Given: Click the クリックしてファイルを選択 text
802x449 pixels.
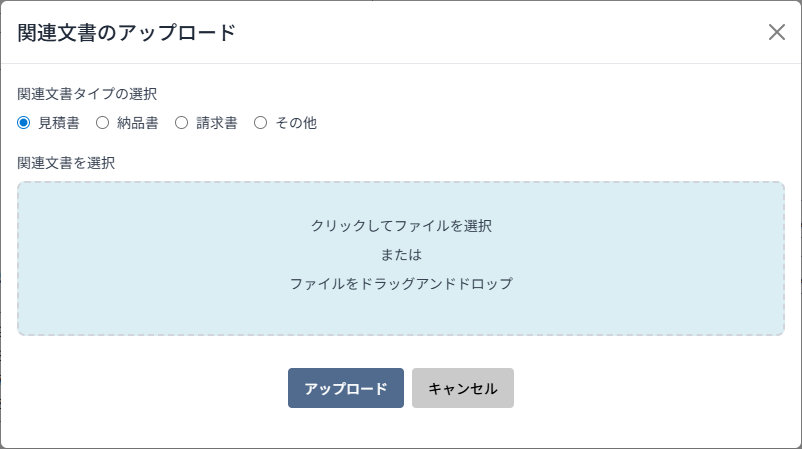Looking at the screenshot, I should tap(401, 226).
